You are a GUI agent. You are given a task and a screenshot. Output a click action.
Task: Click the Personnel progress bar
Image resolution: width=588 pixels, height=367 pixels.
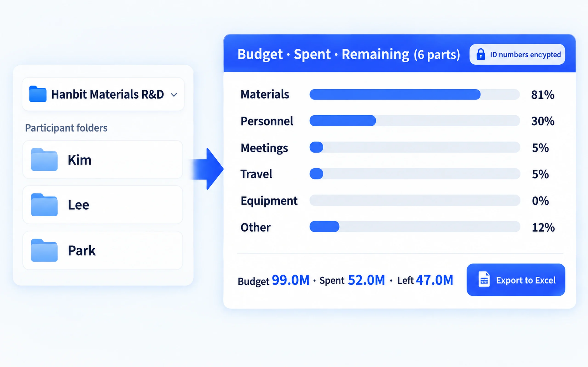(x=415, y=121)
